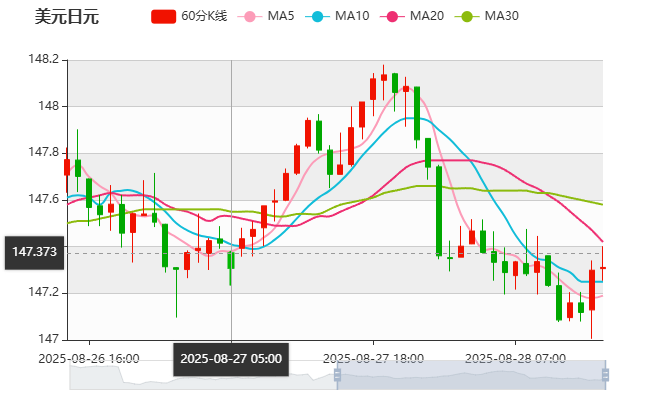
Task: Click the right handle of zoom slider
Action: [x=607, y=375]
